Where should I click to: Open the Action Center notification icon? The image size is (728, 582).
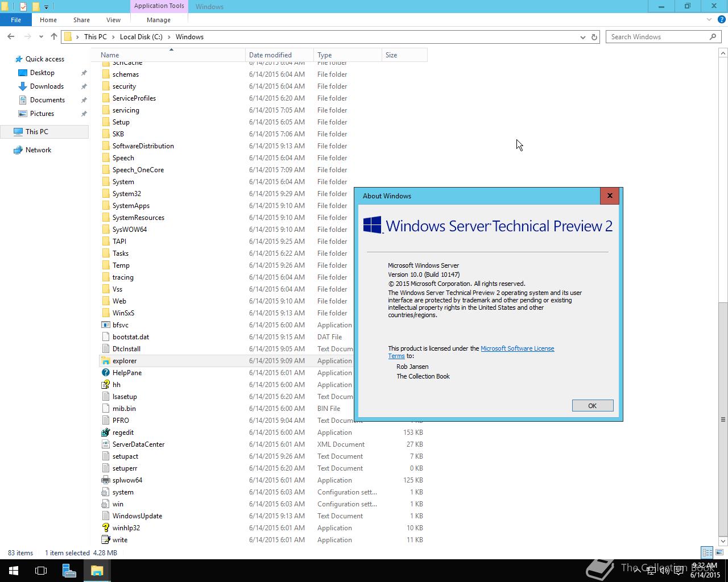[679, 571]
